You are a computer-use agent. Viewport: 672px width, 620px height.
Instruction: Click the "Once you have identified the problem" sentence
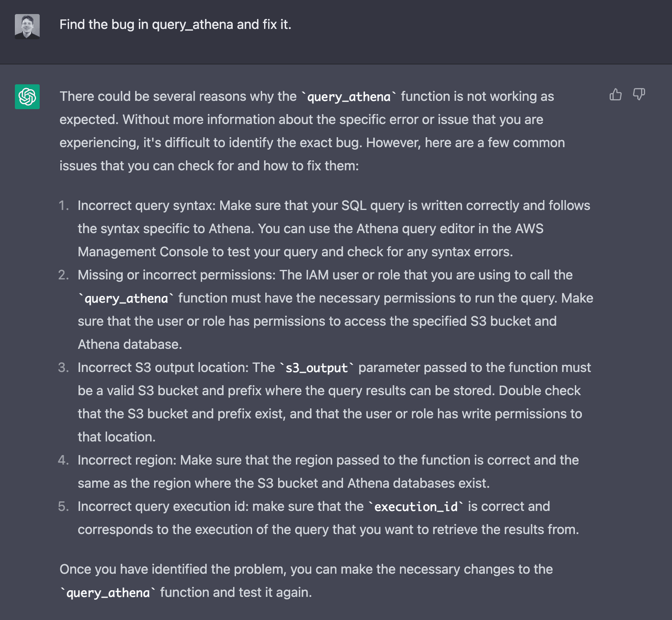pyautogui.click(x=306, y=570)
